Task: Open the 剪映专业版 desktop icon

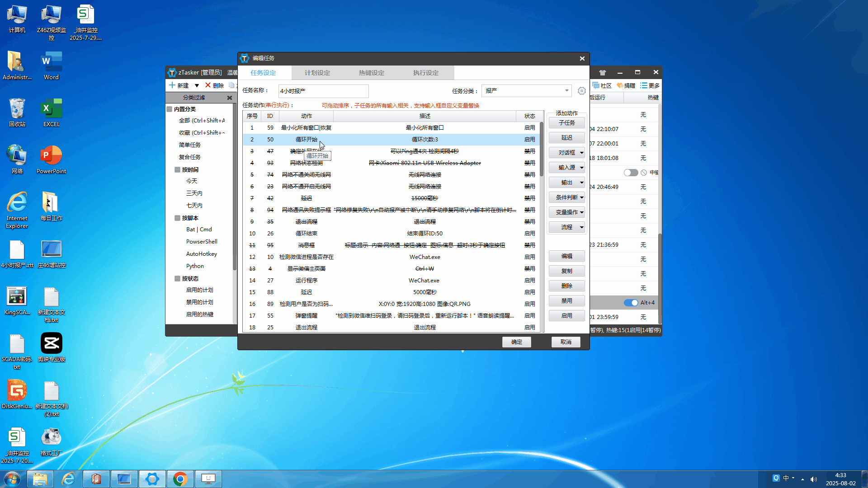Action: tap(52, 347)
